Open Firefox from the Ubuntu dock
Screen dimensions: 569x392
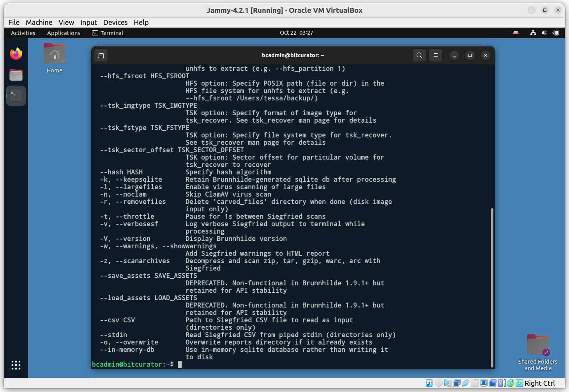(x=16, y=54)
